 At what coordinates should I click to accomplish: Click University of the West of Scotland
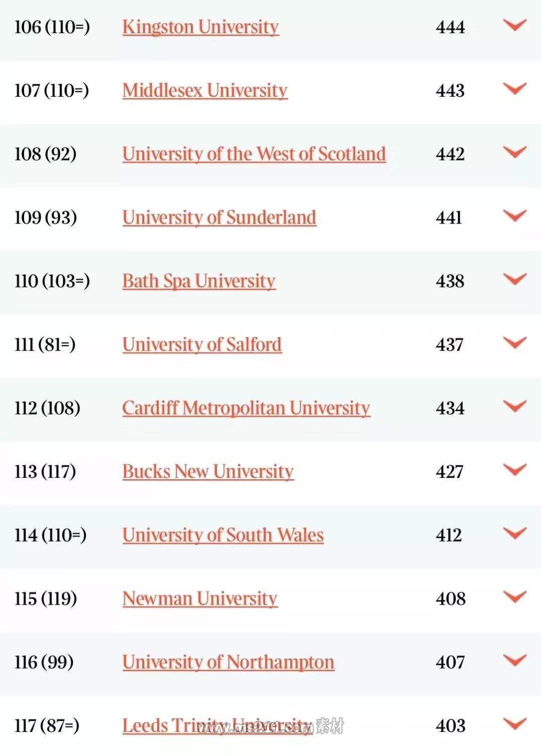pos(254,154)
